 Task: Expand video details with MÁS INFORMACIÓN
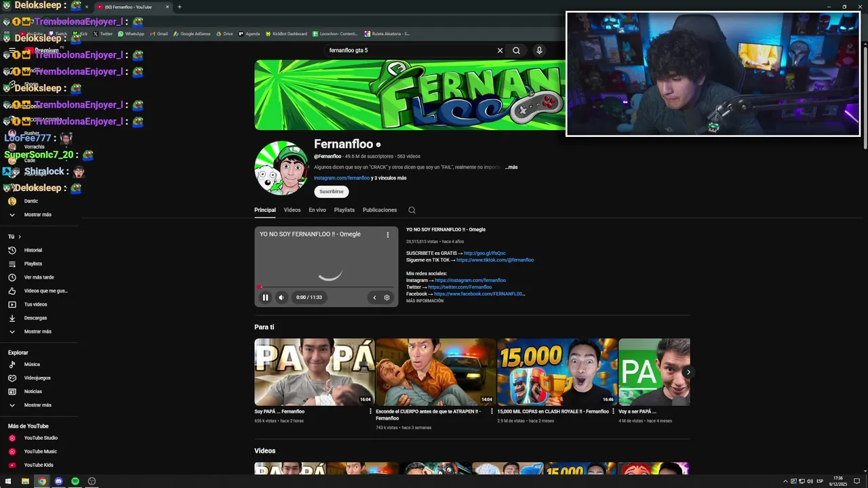[x=425, y=301]
